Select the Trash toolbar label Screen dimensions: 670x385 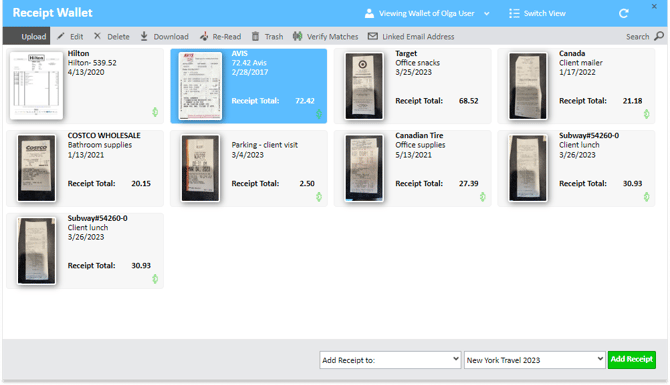coord(274,37)
